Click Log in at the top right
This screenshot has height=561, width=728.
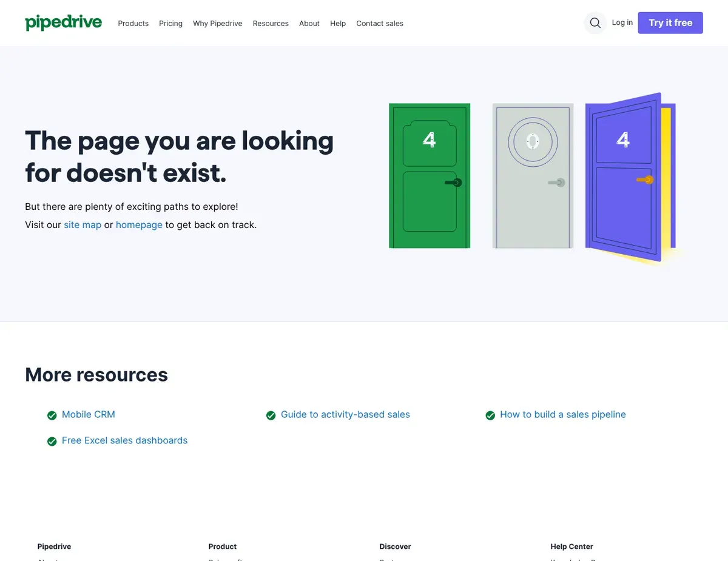pyautogui.click(x=622, y=22)
